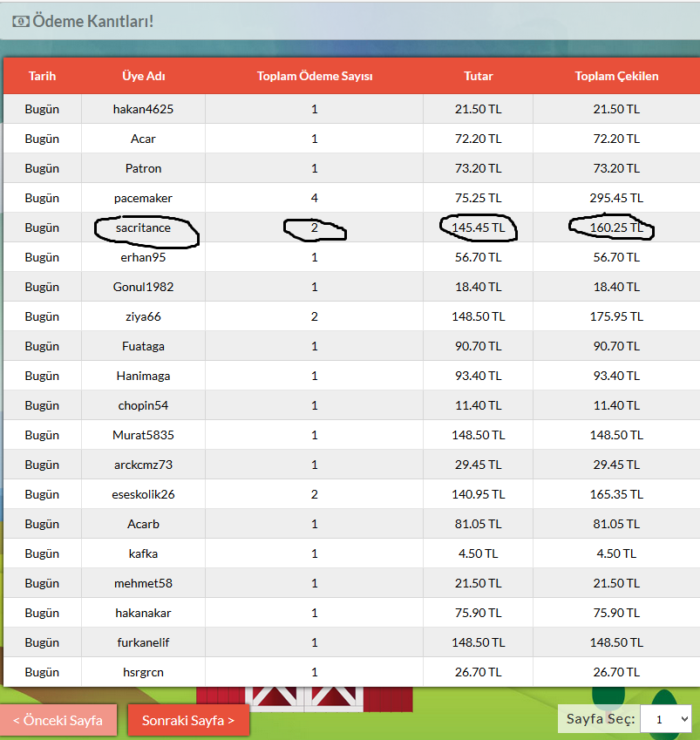The width and height of the screenshot is (700, 740).
Task: Go to Sonraki Sayfa
Action: (188, 720)
